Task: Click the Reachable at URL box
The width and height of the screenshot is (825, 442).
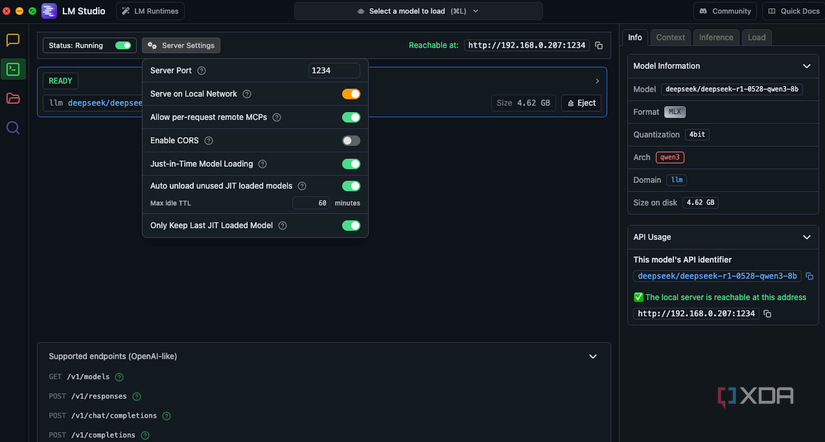Action: coord(527,45)
